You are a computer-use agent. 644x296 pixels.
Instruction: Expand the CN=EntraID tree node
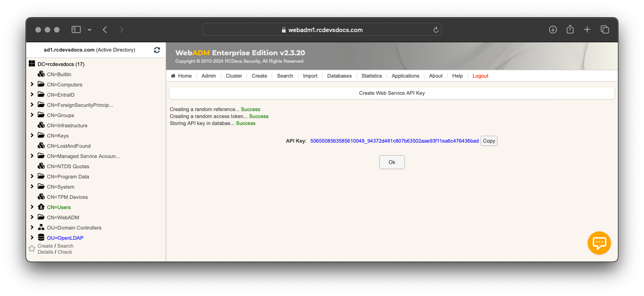click(32, 95)
